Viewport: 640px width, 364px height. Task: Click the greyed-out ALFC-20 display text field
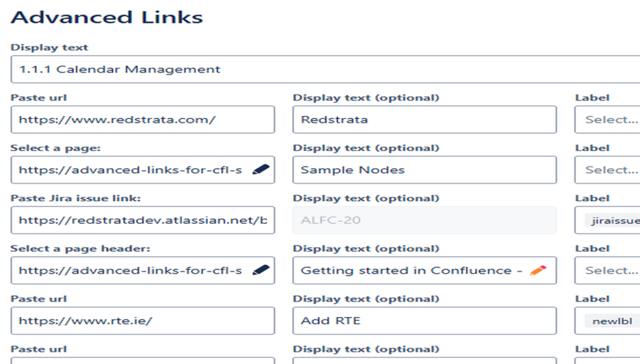pyautogui.click(x=424, y=220)
